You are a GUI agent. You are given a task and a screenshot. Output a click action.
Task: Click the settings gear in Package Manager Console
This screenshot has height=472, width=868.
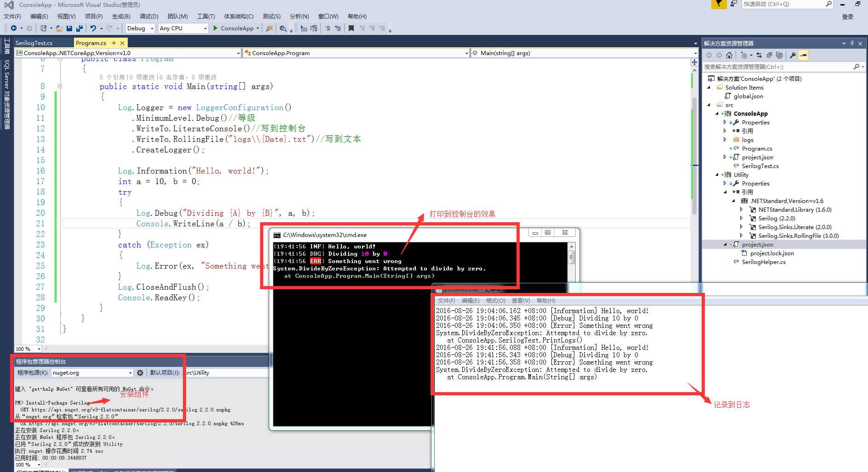coord(140,373)
